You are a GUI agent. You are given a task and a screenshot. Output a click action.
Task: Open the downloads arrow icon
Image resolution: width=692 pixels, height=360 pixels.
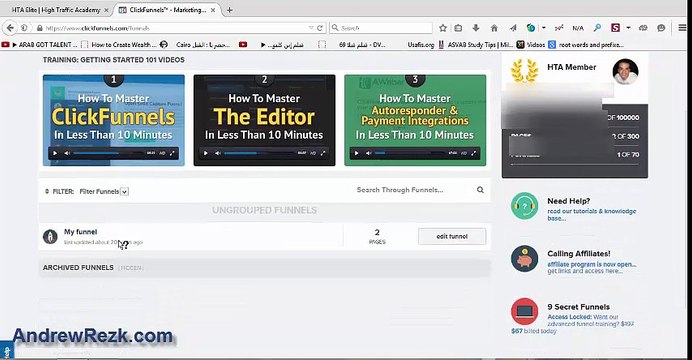(476, 28)
